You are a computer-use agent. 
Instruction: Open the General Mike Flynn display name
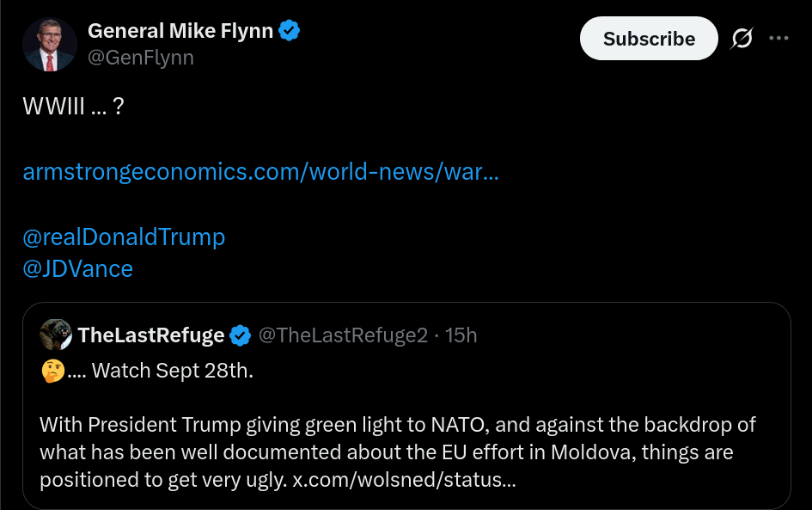click(x=180, y=32)
